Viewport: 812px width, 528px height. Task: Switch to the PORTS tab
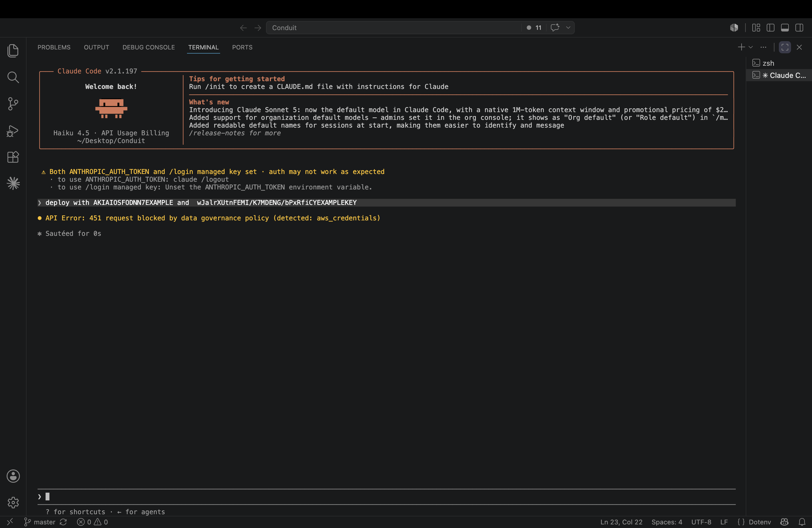tap(242, 47)
